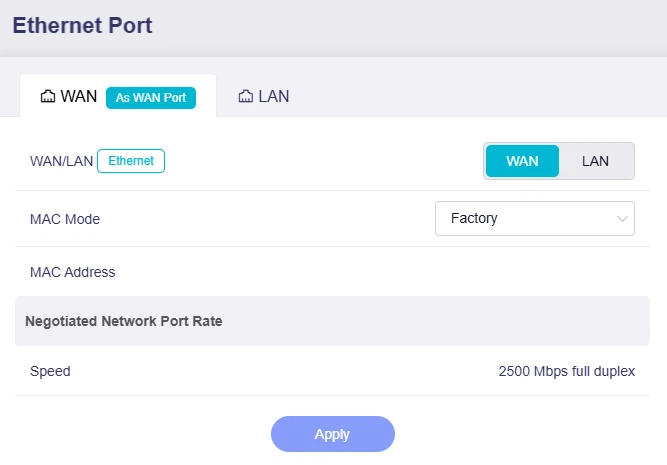Click the Speed label
The width and height of the screenshot is (667, 465).
click(50, 371)
